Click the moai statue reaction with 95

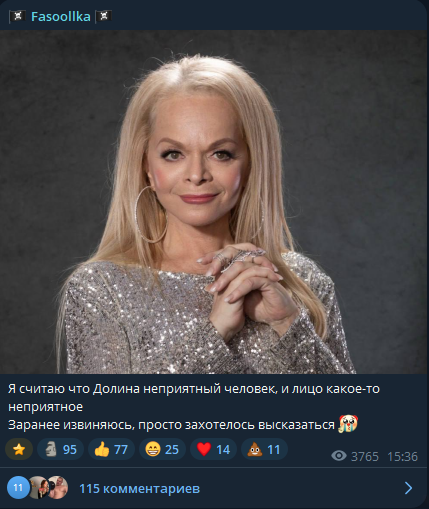60,449
